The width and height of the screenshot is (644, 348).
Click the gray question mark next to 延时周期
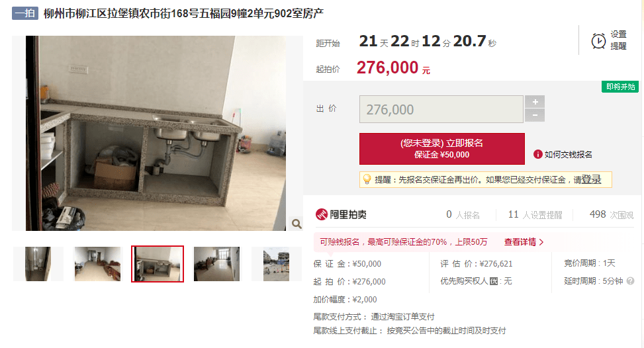[x=631, y=281]
